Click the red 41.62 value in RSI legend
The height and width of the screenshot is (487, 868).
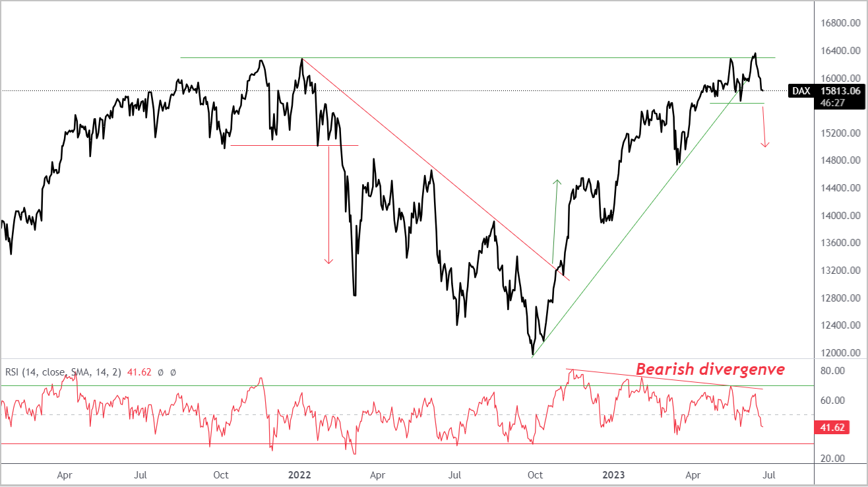[139, 372]
